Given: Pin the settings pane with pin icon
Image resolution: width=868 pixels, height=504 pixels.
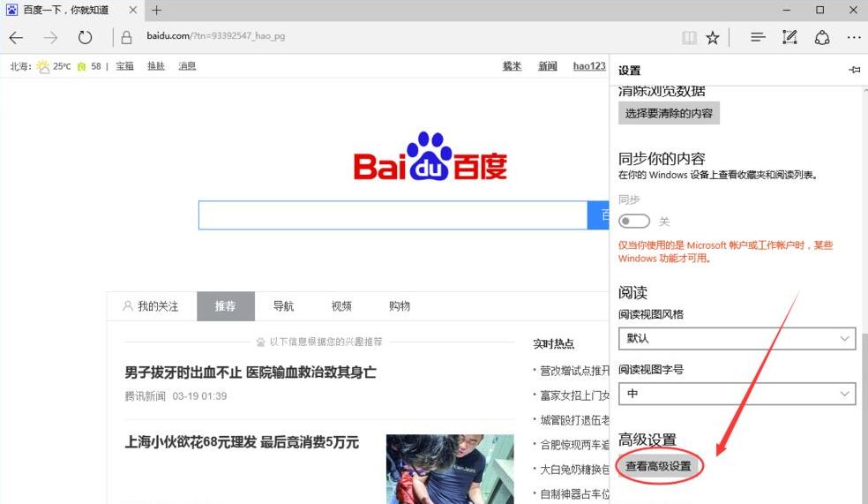Looking at the screenshot, I should pos(854,70).
